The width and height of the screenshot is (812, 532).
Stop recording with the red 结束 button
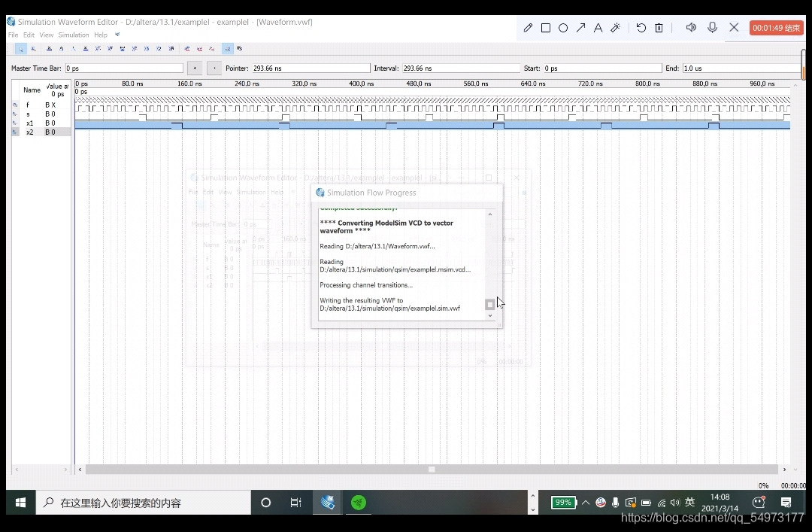tap(776, 28)
